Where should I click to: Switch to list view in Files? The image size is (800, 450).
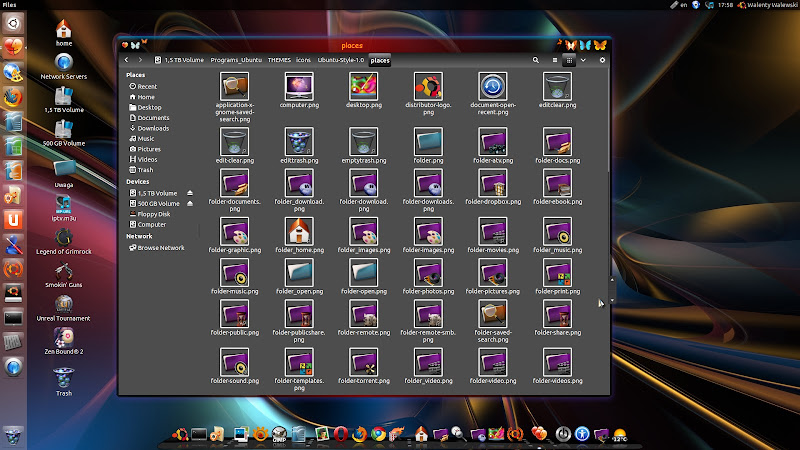(556, 60)
